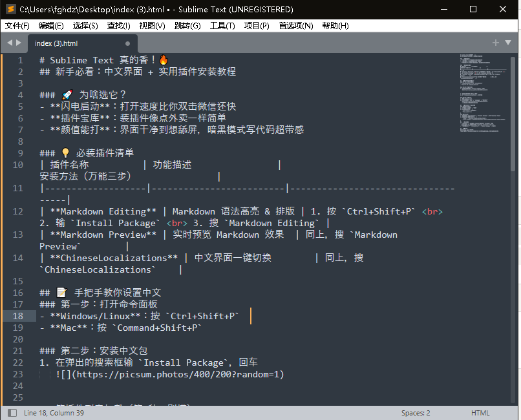Click highlighted line number 18 in gutter

pyautogui.click(x=18, y=316)
